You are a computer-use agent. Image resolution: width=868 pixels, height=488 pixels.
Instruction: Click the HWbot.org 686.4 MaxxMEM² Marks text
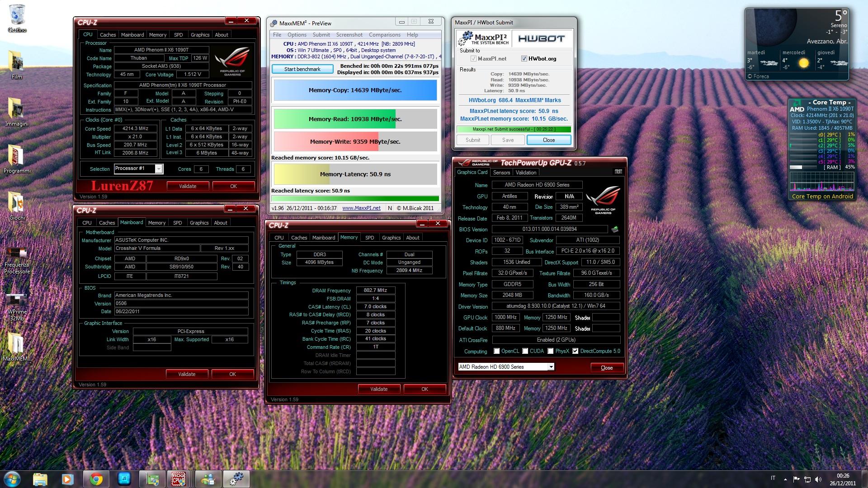[x=514, y=100]
